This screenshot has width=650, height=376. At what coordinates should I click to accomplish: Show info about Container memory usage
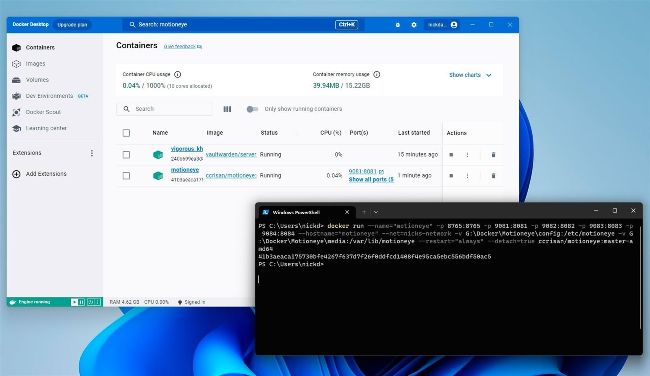(x=376, y=75)
